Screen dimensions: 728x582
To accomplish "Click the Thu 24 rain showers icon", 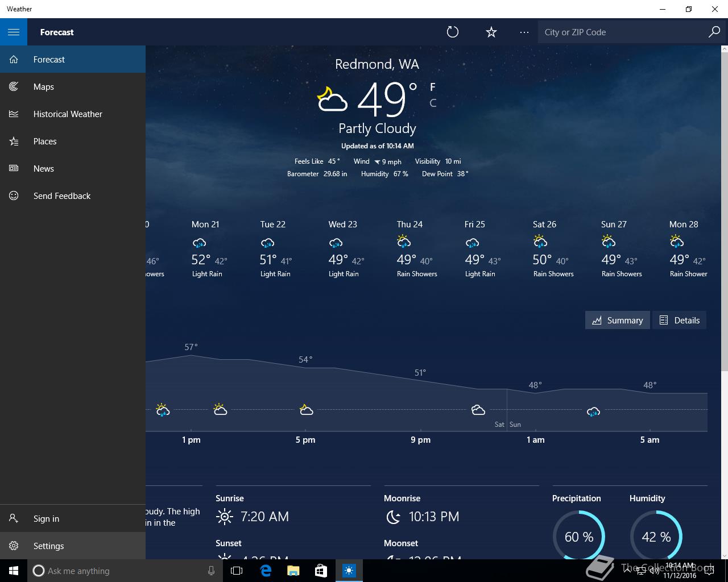I will [404, 242].
